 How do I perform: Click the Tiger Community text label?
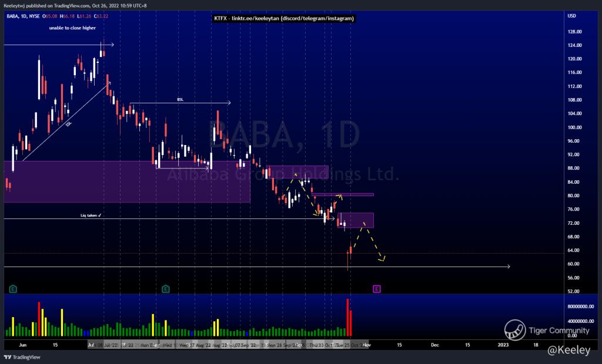point(559,331)
